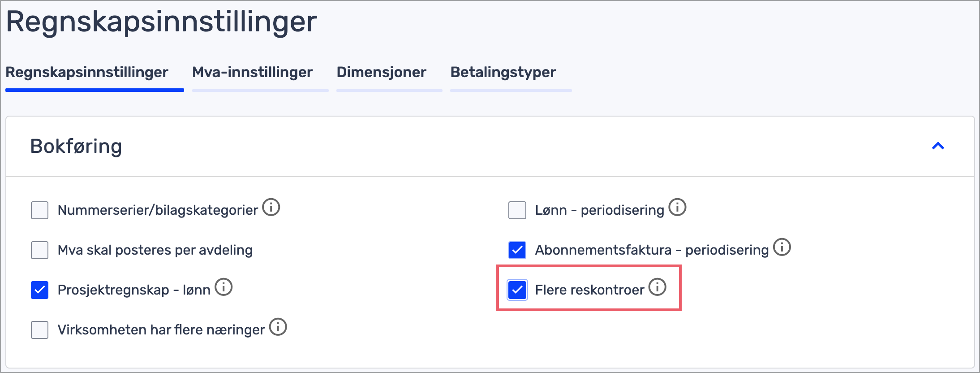Click the Mva skal posteres per avdeling label
This screenshot has width=980, height=373.
(155, 250)
